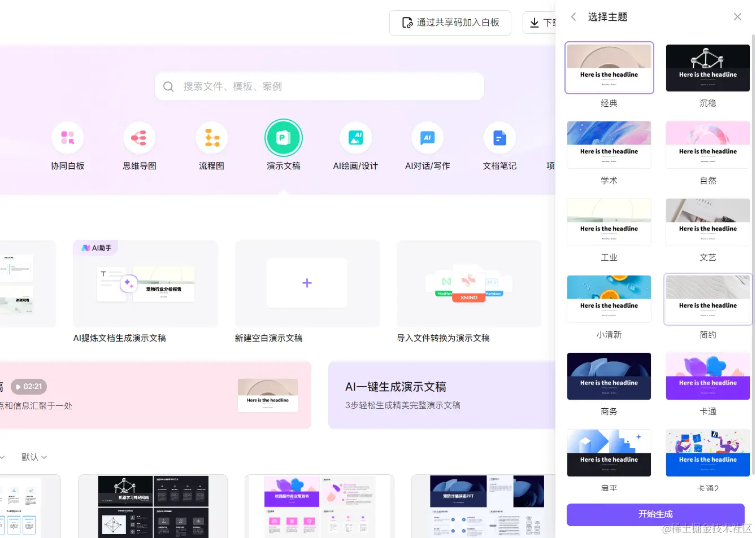This screenshot has width=756, height=538.
Task: Click the search magnifier icon
Action: (168, 86)
